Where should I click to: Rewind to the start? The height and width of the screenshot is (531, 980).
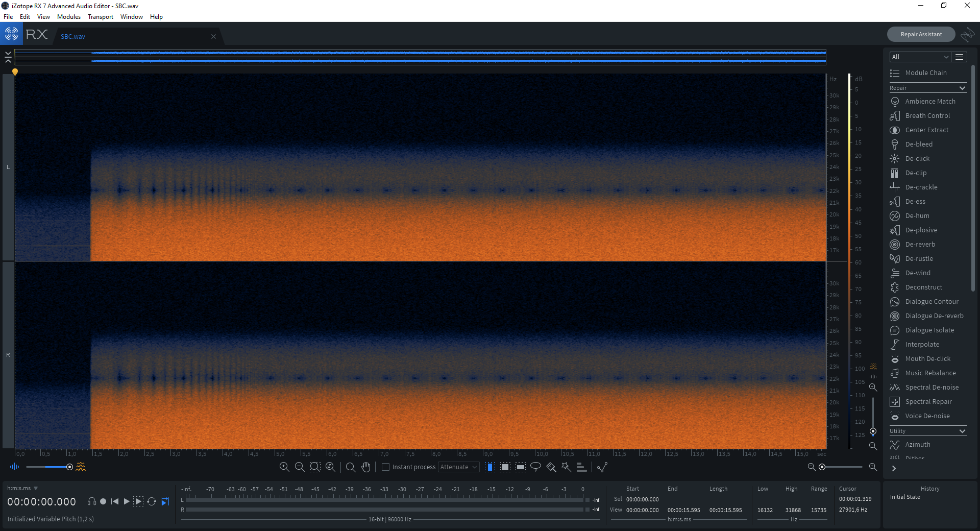click(x=115, y=501)
